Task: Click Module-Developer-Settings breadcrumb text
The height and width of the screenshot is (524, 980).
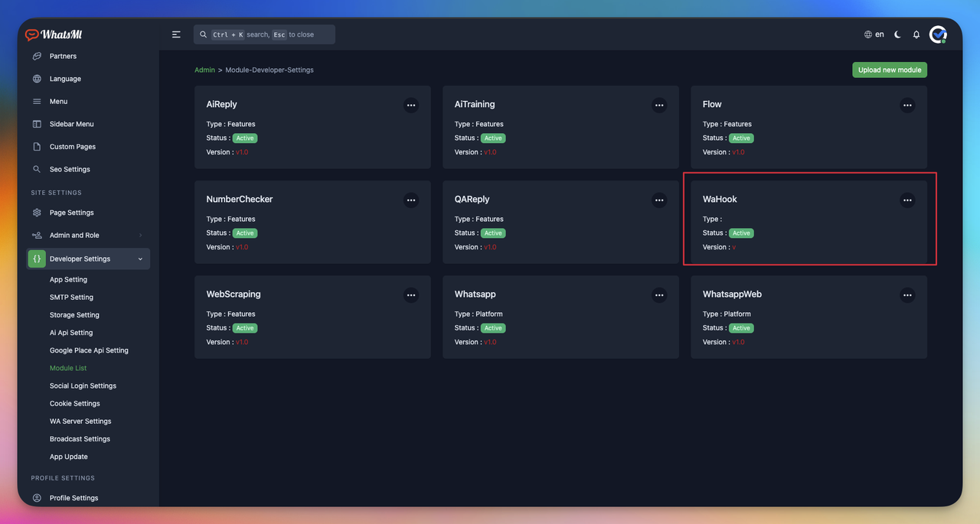Action: pos(269,70)
